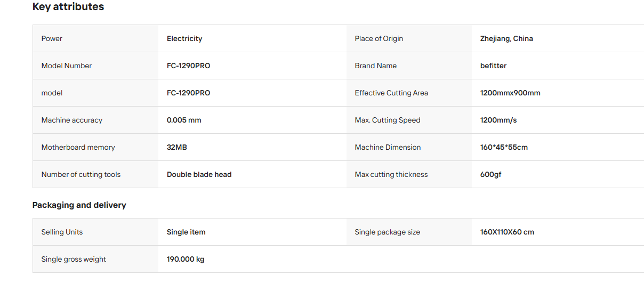Select the Single item selling units value
This screenshot has height=283, width=644.
coord(186,232)
